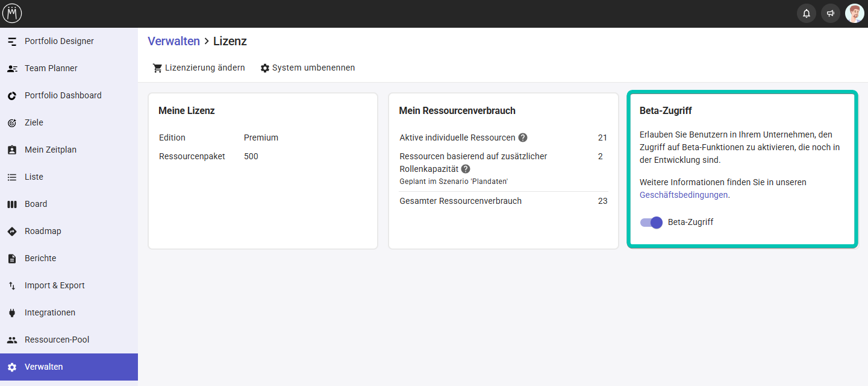Open the Integrationen page
Image resolution: width=868 pixels, height=386 pixels.
pyautogui.click(x=51, y=312)
